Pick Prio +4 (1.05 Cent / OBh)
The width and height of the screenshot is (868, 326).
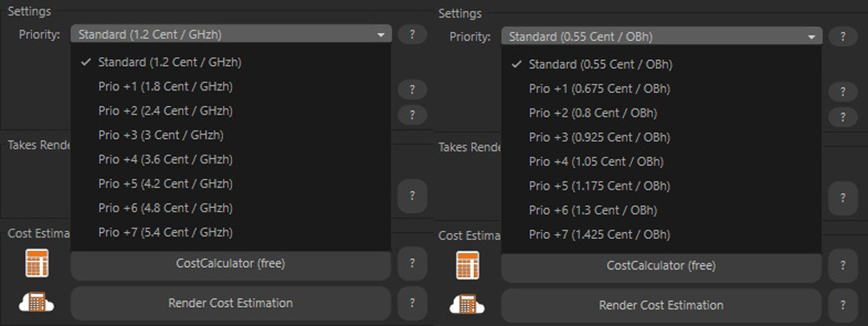coord(661,162)
